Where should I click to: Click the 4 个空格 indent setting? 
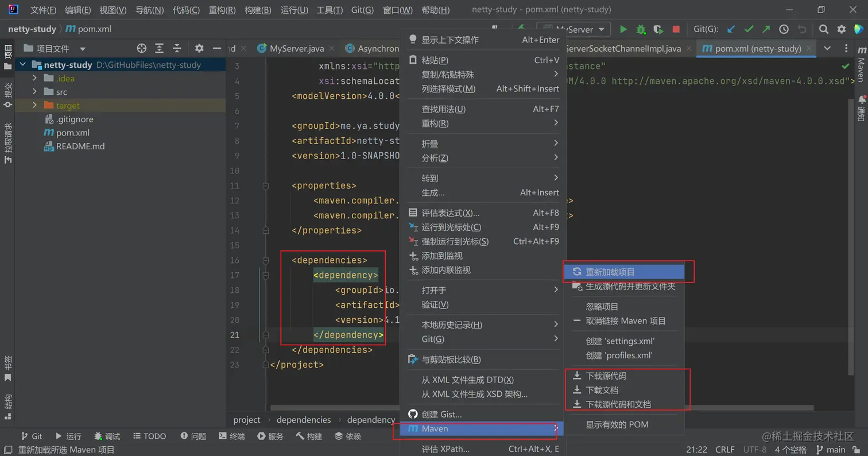790,450
